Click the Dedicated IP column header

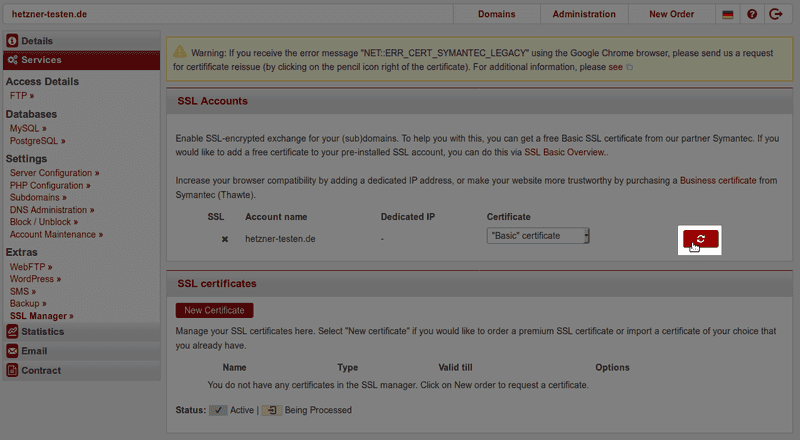click(x=408, y=217)
